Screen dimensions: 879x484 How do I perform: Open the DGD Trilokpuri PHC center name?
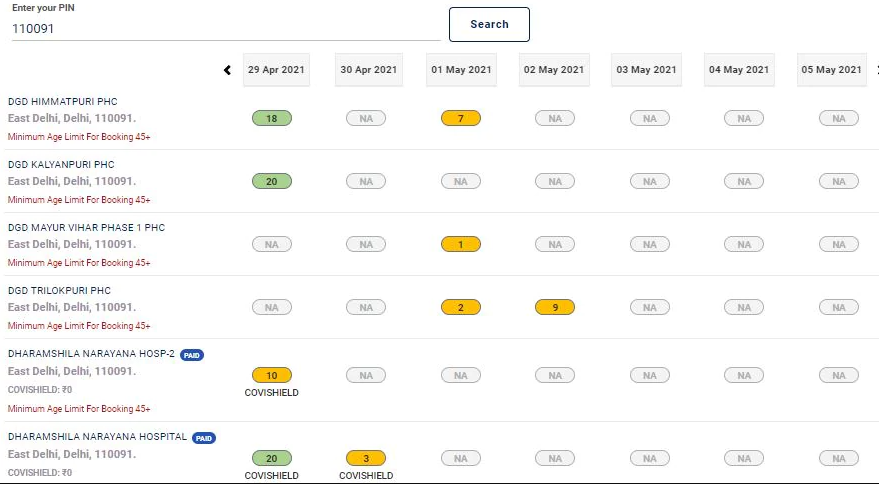pos(59,290)
